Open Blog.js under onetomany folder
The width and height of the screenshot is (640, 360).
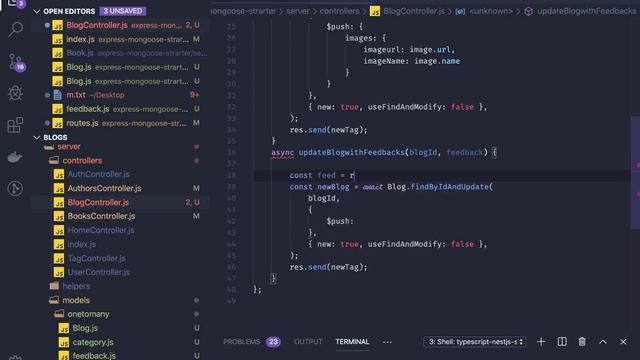pyautogui.click(x=85, y=328)
